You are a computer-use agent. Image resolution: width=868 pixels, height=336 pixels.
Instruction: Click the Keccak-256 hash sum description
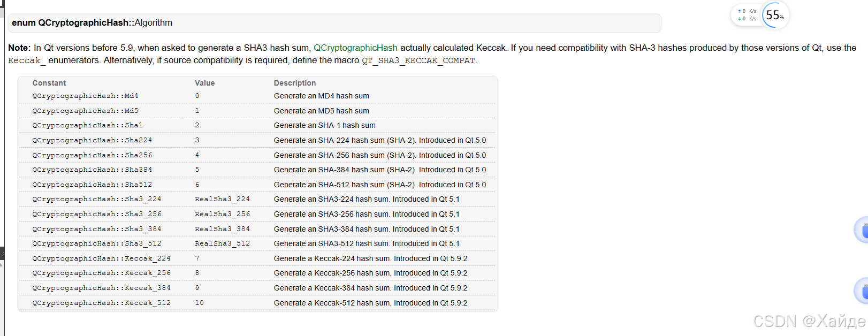tap(371, 273)
